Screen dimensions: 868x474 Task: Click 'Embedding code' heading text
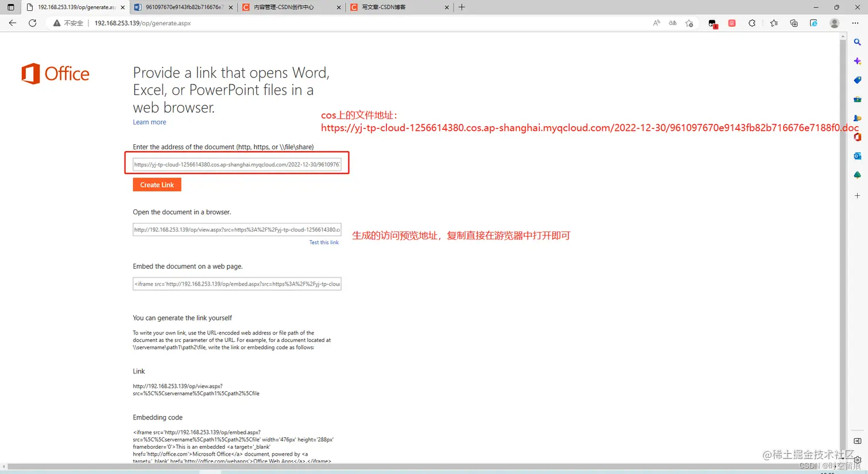point(158,417)
